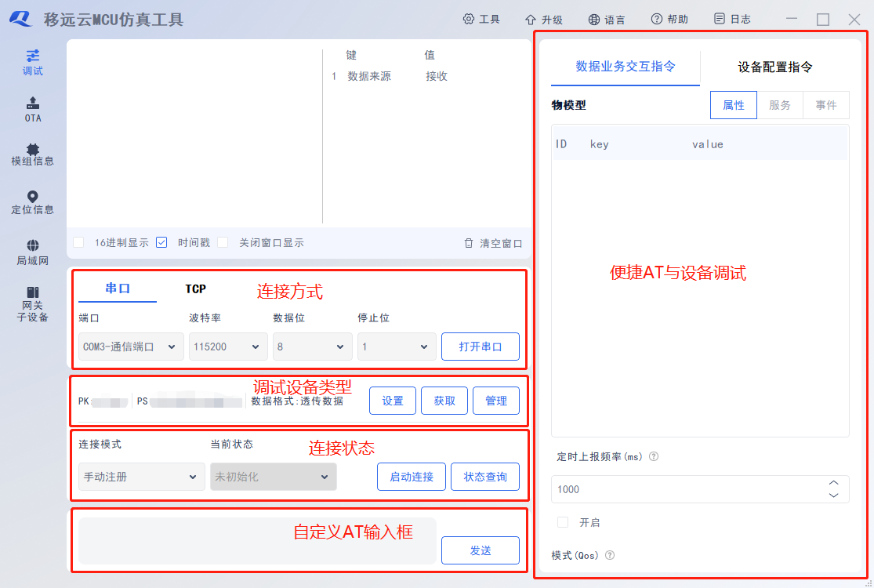Tick the 开启 checkbox under report frequency

coord(563,522)
